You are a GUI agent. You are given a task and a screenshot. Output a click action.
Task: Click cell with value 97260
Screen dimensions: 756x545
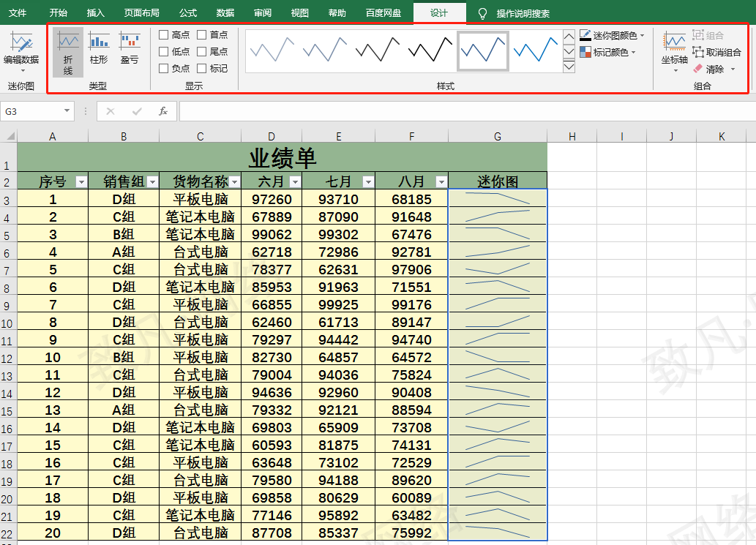[x=272, y=199]
